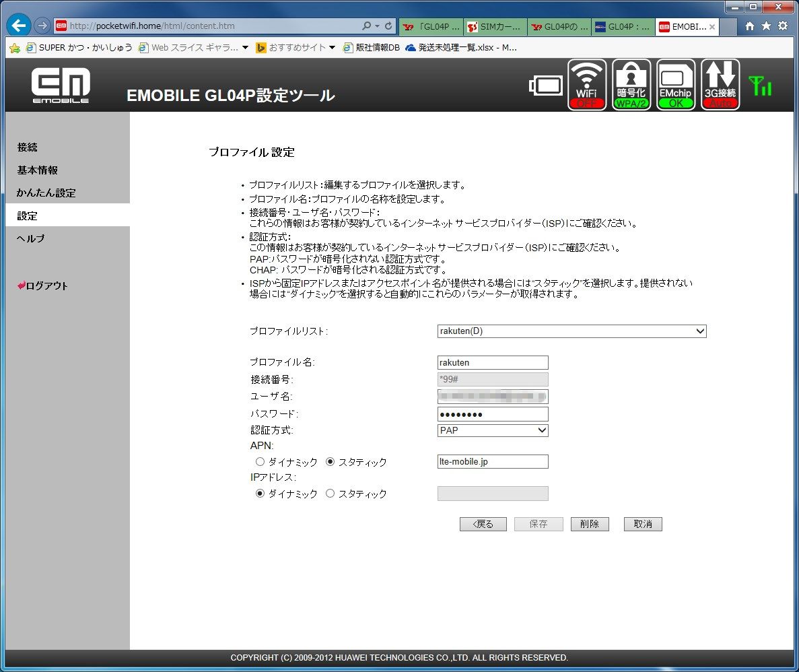Click the IPアドレス static address field
Viewport: 799px width, 672px height.
click(493, 494)
